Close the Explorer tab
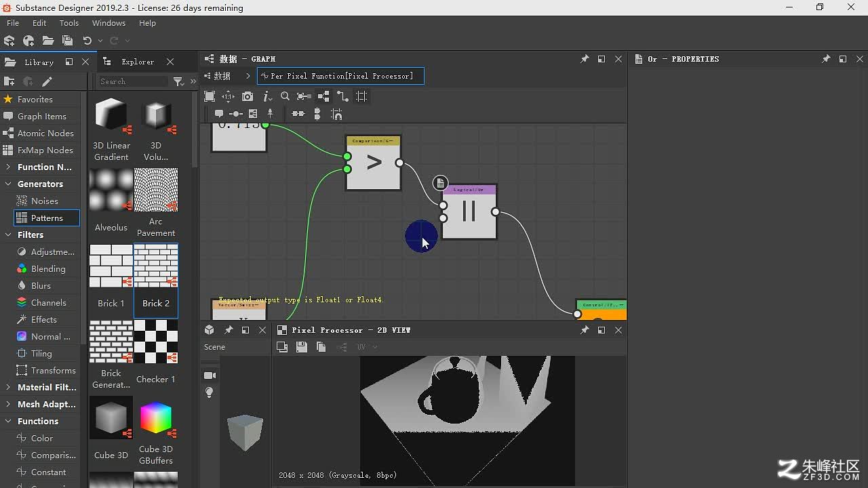The image size is (868, 488). [170, 62]
